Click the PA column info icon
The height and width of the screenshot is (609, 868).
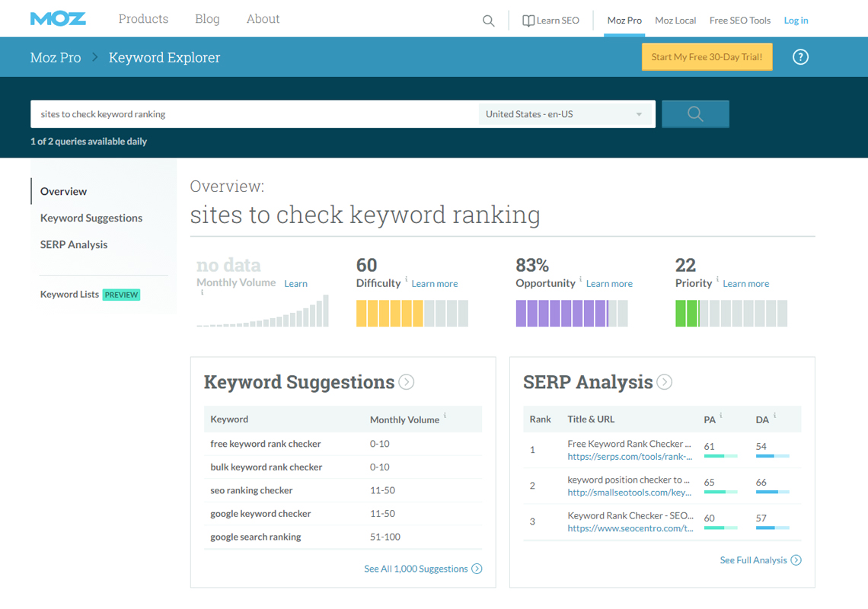point(721,415)
